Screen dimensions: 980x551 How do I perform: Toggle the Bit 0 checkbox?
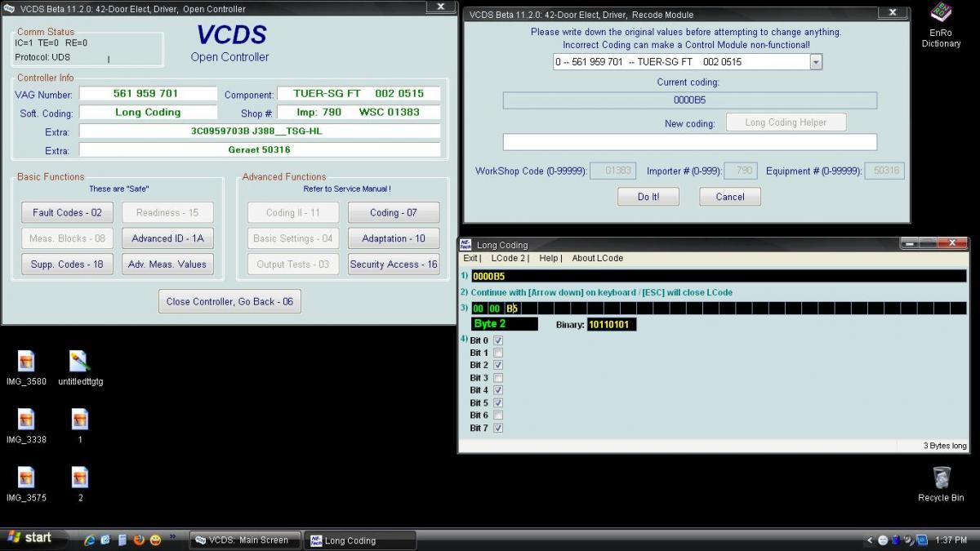pos(498,340)
